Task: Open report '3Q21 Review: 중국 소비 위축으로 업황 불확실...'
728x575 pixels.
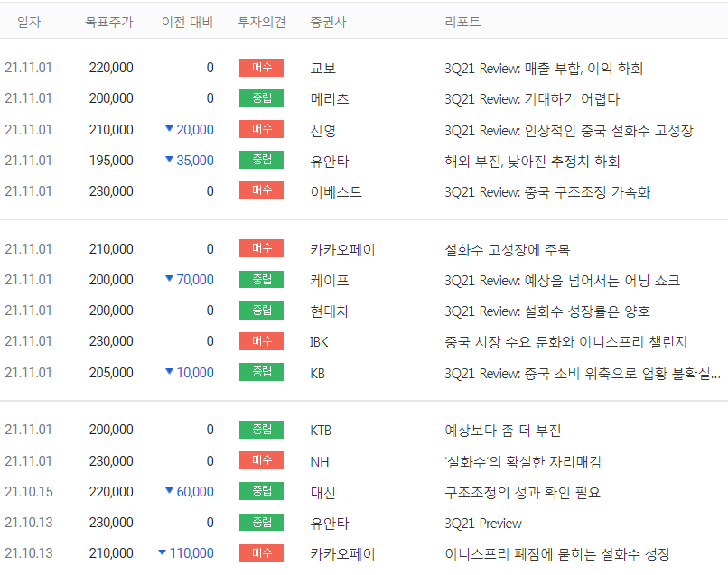Action: point(583,373)
